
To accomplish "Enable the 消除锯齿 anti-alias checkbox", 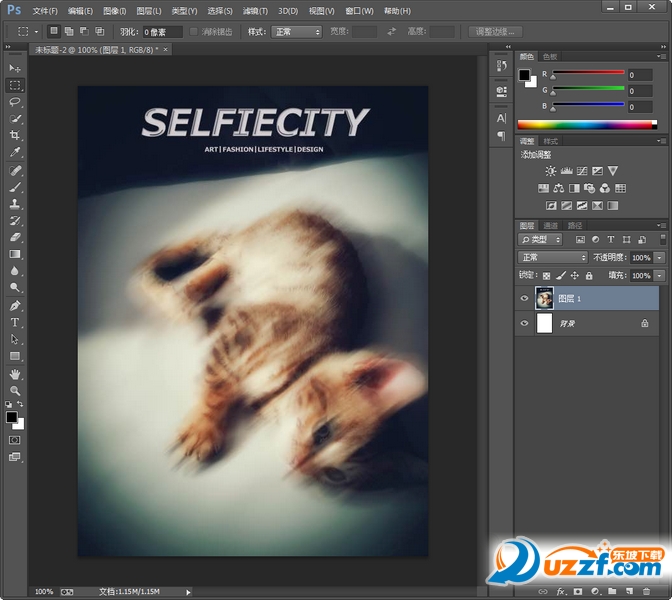I will point(194,32).
